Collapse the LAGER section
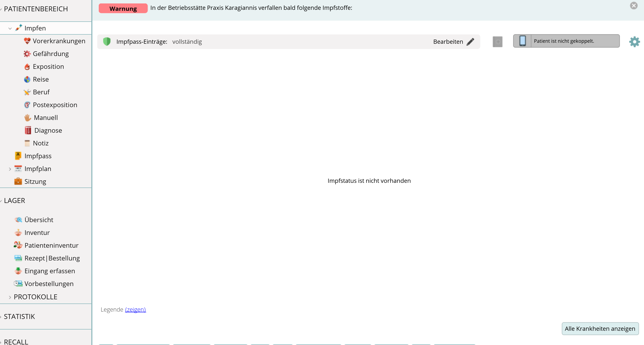Image resolution: width=644 pixels, height=345 pixels. point(1,201)
